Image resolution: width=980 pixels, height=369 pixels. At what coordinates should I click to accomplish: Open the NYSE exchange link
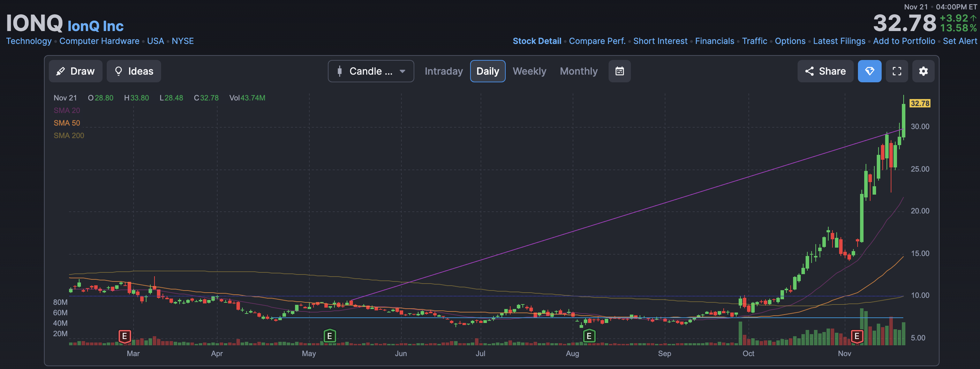coord(183,41)
